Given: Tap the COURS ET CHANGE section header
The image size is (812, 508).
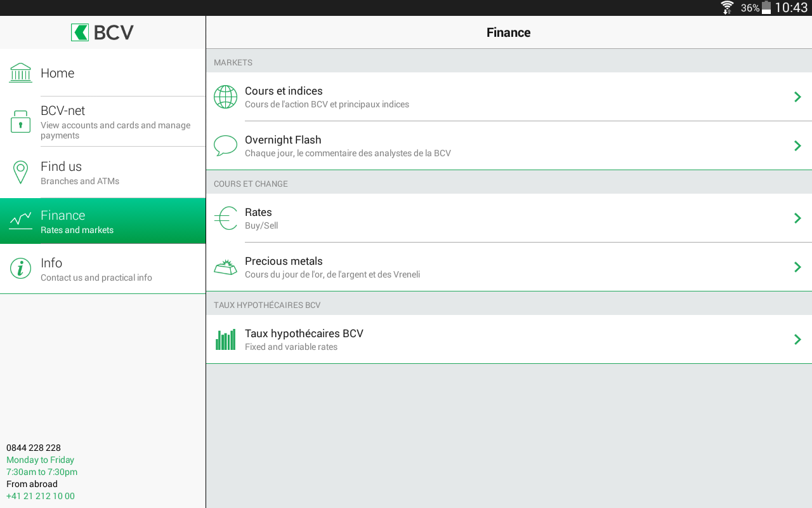Looking at the screenshot, I should [251, 184].
